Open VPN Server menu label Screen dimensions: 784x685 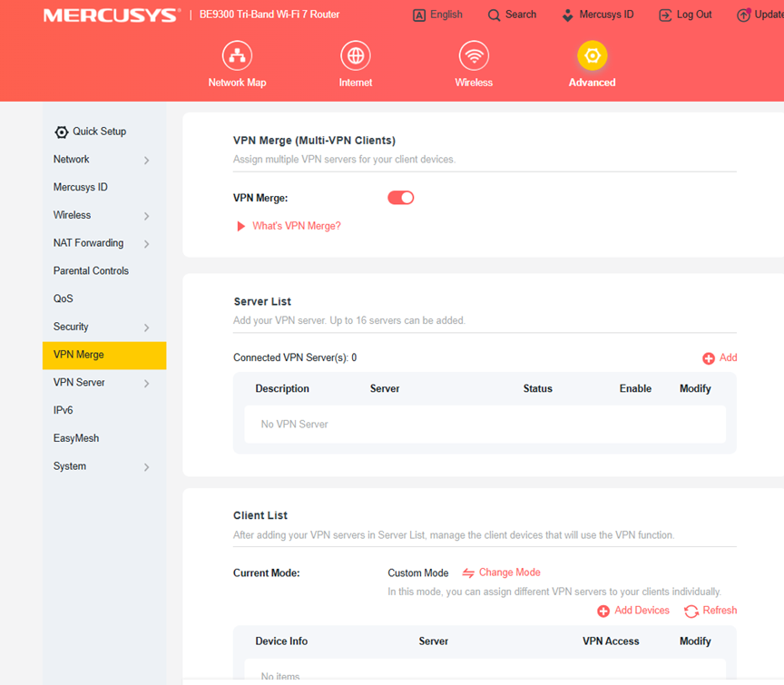pyautogui.click(x=79, y=382)
